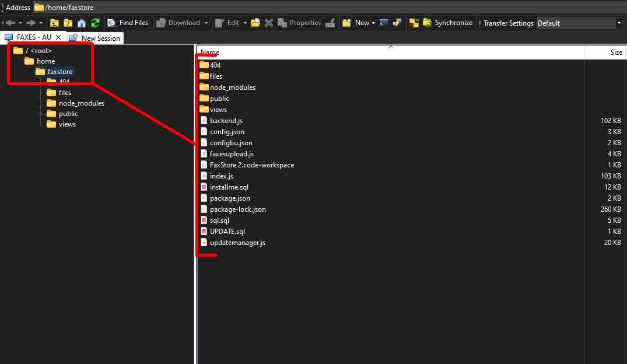The height and width of the screenshot is (364, 627).
Task: Click the open file folder icon
Action: pyautogui.click(x=255, y=23)
